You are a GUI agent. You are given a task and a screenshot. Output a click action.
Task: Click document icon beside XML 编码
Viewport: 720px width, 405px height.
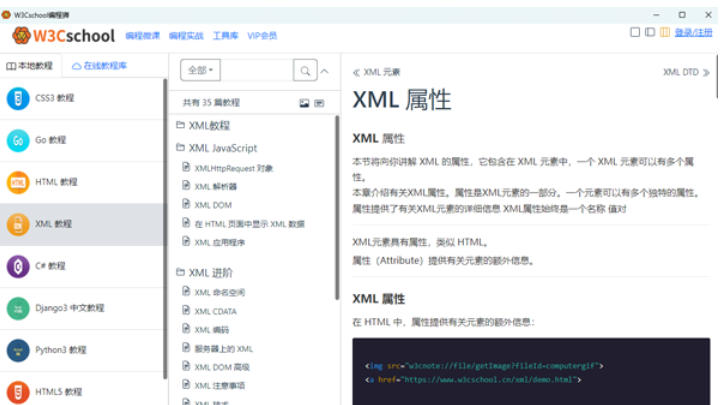(186, 328)
